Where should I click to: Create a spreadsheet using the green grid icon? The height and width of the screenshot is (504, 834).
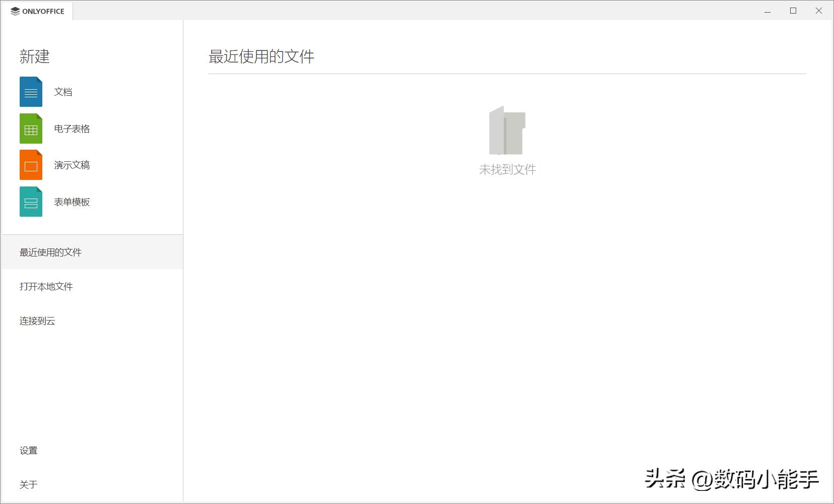(x=30, y=129)
